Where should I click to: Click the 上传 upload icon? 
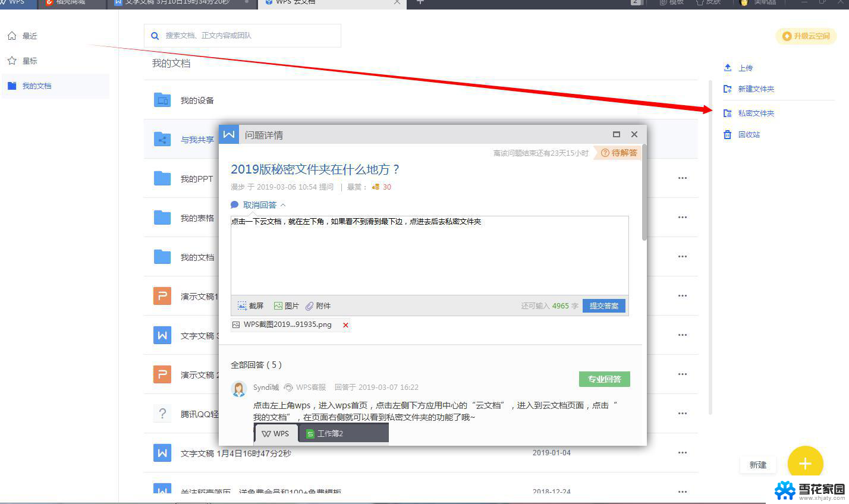[x=728, y=68]
